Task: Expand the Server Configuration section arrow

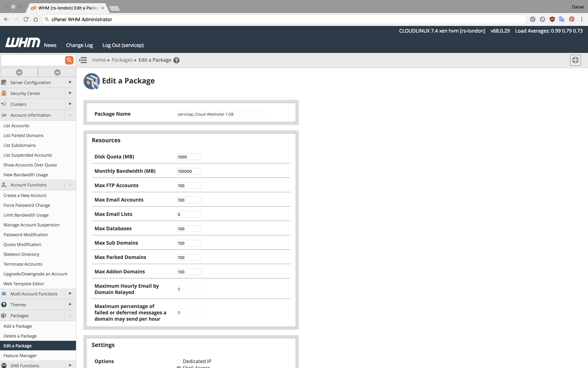Action: (x=70, y=82)
